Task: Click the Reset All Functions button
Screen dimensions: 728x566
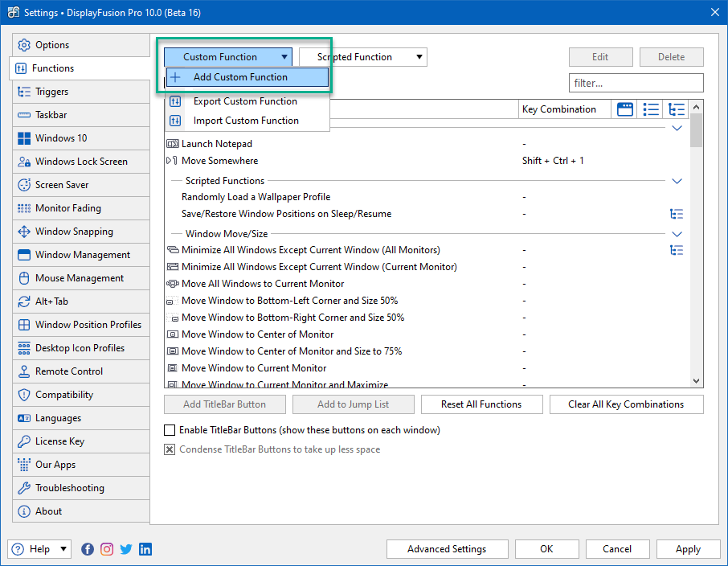Action: pos(481,404)
